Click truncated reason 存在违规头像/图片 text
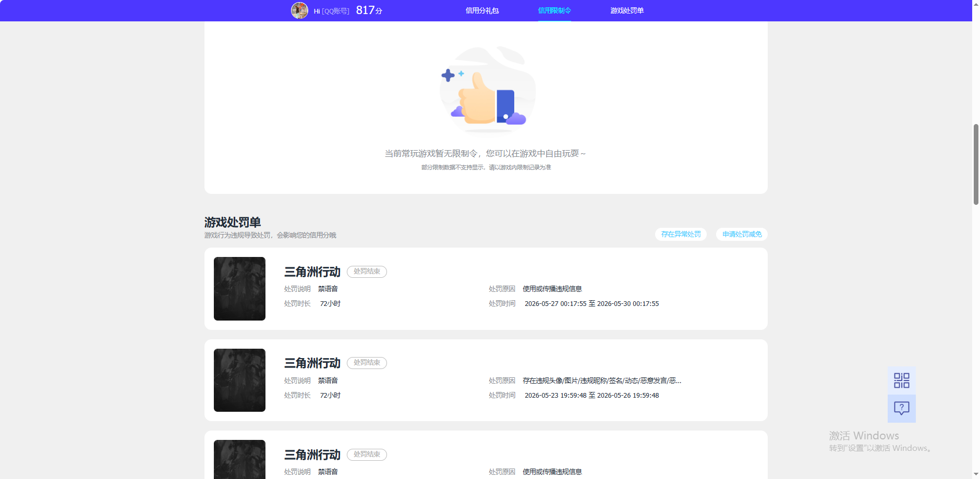Screen dimensions: 980x479 pyautogui.click(x=602, y=381)
